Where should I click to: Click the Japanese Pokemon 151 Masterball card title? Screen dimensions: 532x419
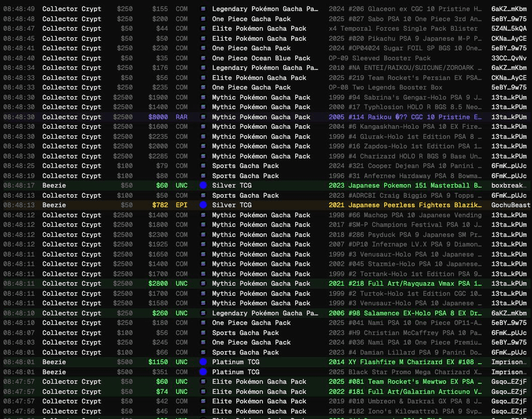[x=405, y=186]
